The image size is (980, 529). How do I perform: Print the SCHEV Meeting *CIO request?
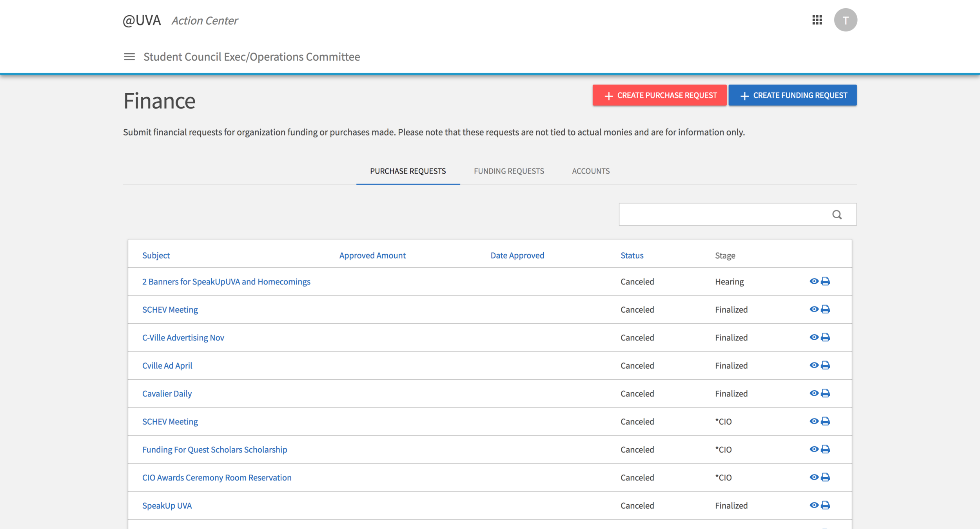pos(825,421)
